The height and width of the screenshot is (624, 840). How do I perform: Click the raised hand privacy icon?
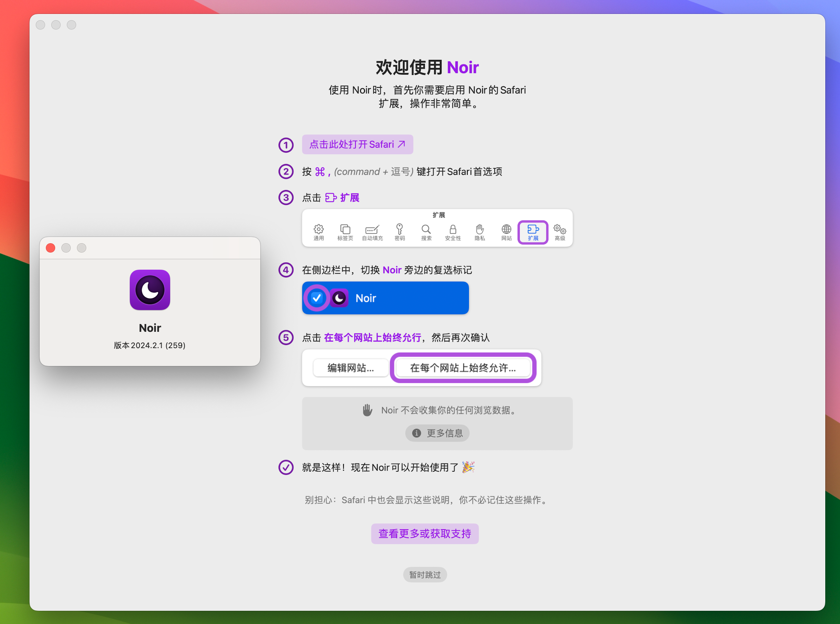(x=367, y=410)
